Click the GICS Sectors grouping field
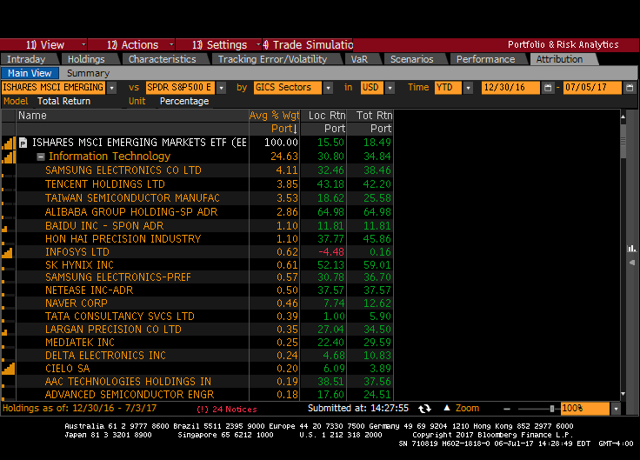This screenshot has width=640, height=460. pyautogui.click(x=287, y=87)
